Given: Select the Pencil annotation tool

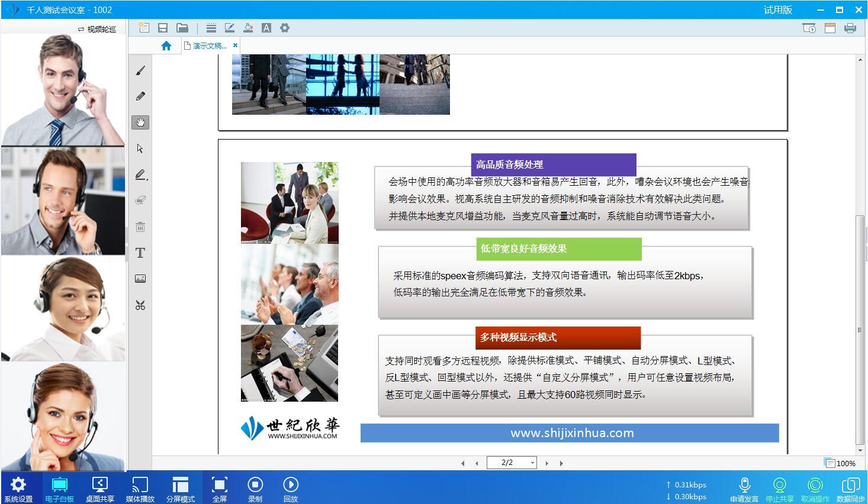Looking at the screenshot, I should click(x=140, y=96).
